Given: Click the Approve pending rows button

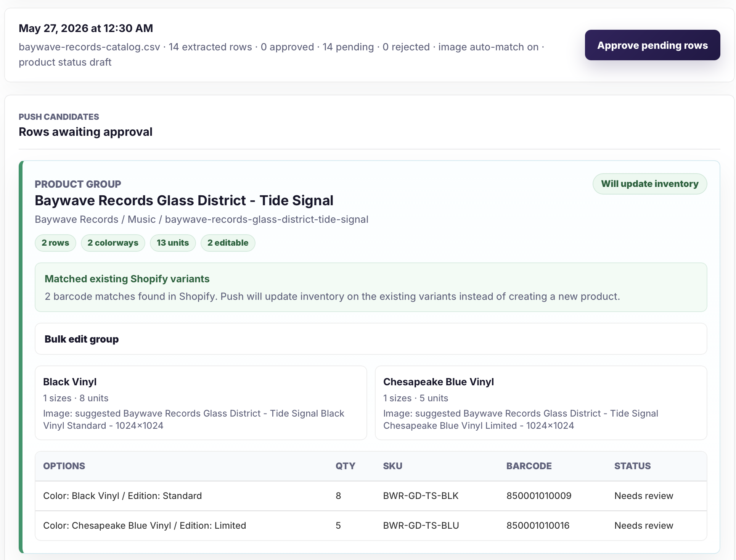Looking at the screenshot, I should (x=652, y=45).
